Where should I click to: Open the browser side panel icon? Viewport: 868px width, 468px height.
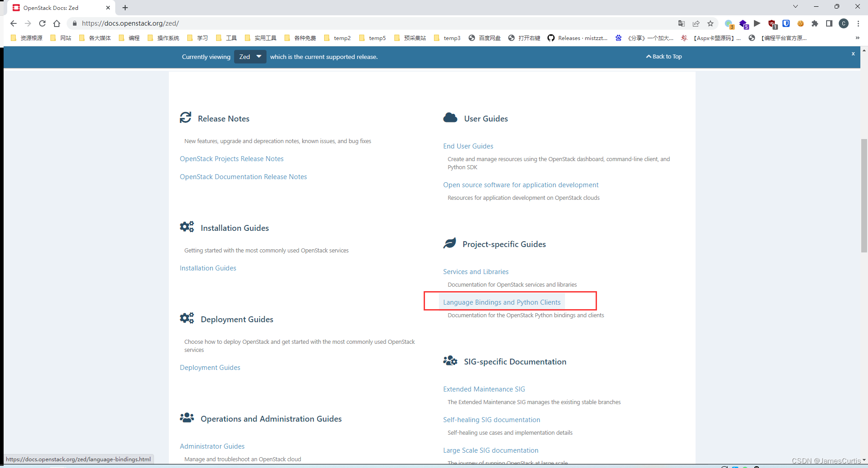(x=829, y=23)
